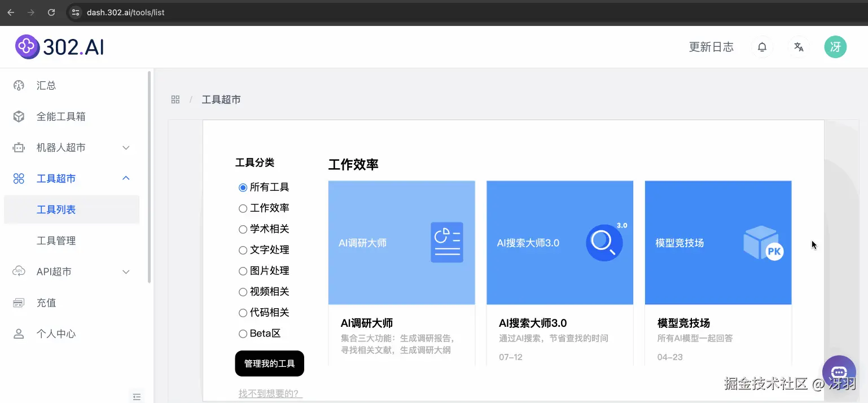Screen dimensions: 868x403
Task: Click the cube icon beside 全能工具箱
Action: (19, 117)
